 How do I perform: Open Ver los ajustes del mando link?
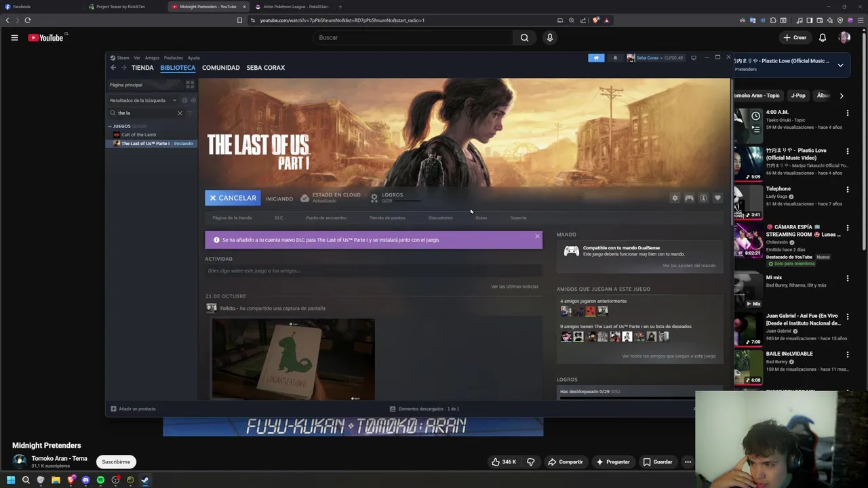coord(689,266)
